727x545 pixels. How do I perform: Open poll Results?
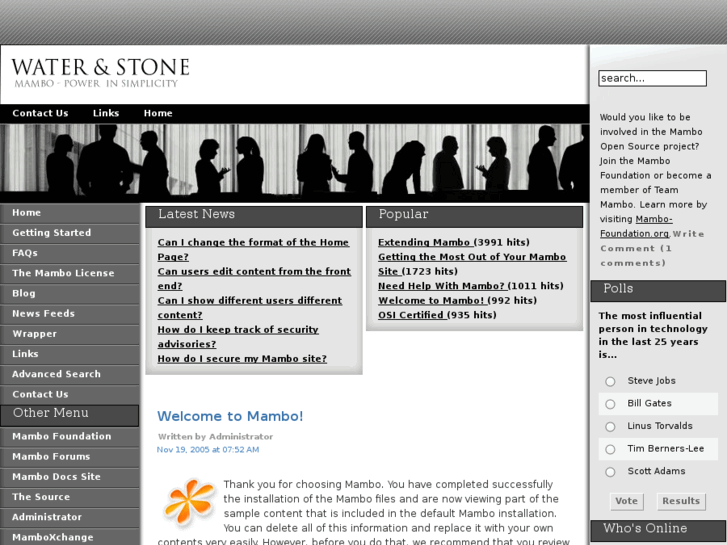coord(681,501)
